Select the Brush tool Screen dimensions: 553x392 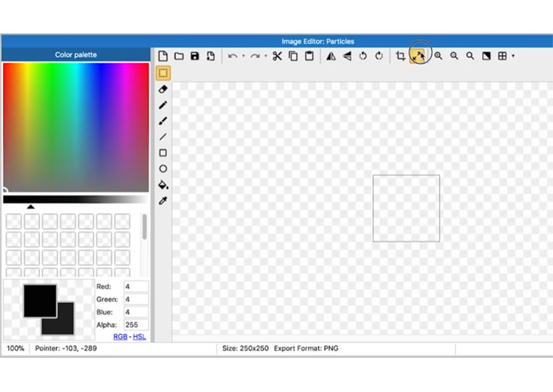click(x=163, y=121)
